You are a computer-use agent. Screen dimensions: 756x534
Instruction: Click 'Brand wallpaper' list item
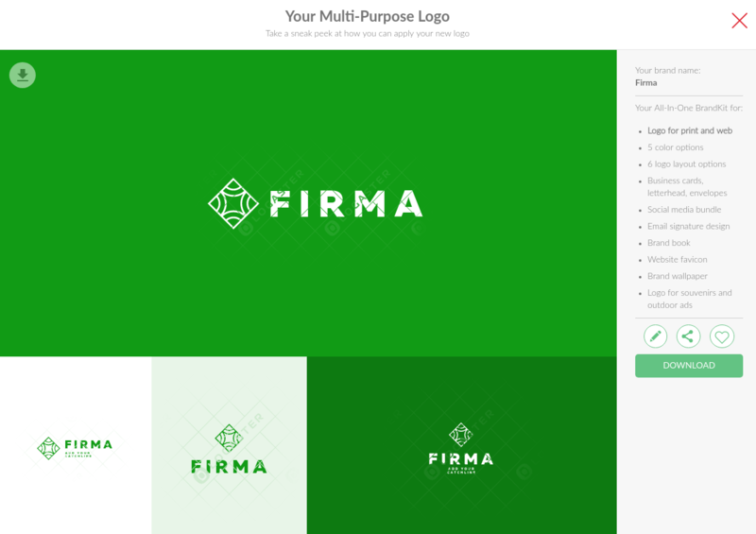pyautogui.click(x=677, y=276)
